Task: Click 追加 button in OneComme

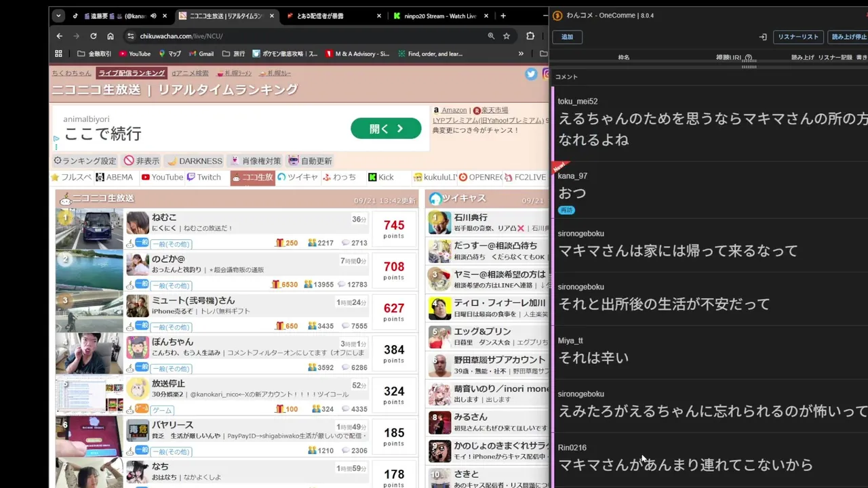Action: pos(568,37)
